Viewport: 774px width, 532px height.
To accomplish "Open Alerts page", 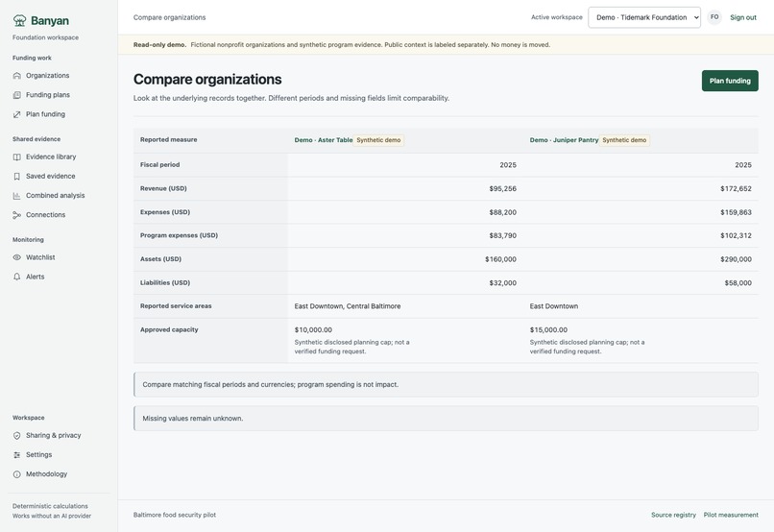I will click(x=35, y=277).
